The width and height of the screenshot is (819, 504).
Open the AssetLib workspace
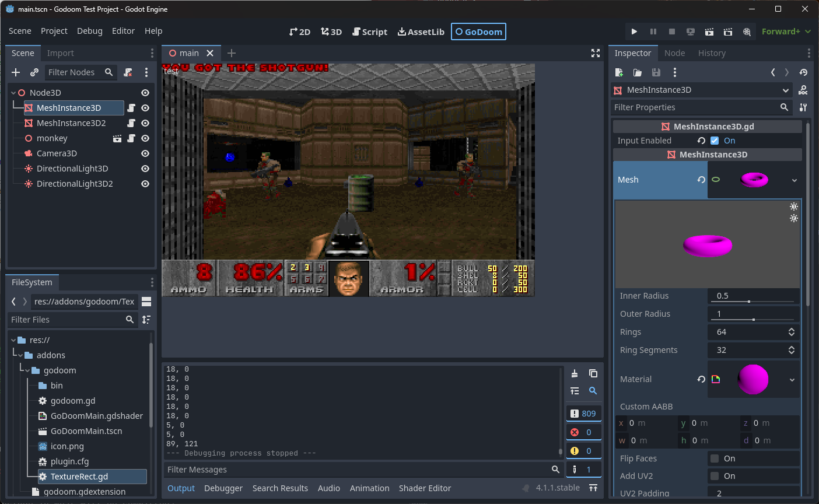[421, 32]
